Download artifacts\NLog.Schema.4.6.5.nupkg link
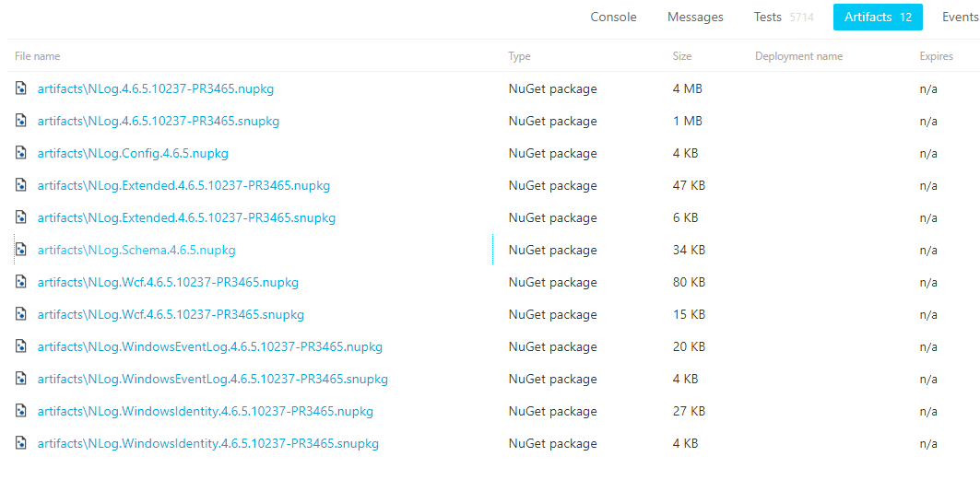 [x=136, y=250]
